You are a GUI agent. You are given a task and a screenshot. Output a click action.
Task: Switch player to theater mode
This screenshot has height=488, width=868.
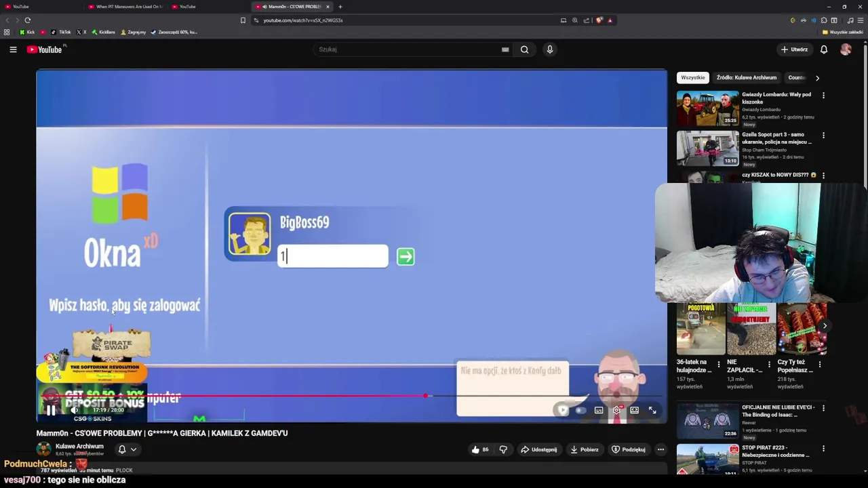click(634, 410)
